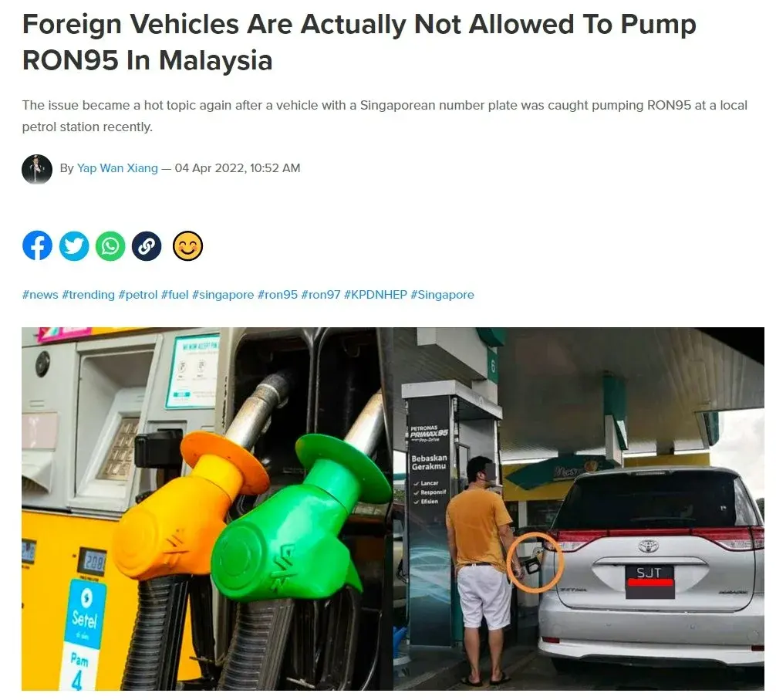Open the #trending hashtag
This screenshot has width=776, height=700.
click(88, 295)
